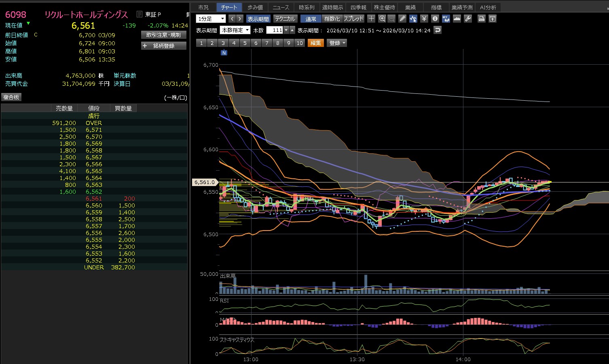Viewport: 609px width, 364px height.
Task: Print the chart using printer icon
Action: click(x=481, y=19)
